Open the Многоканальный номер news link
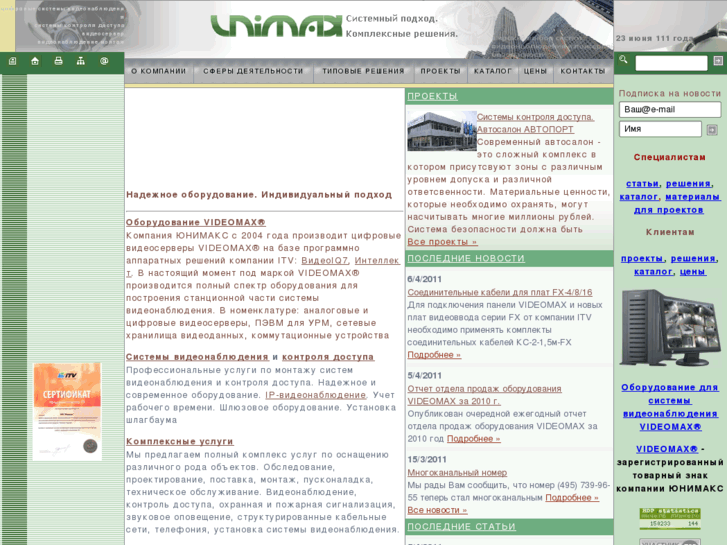Screen dimensions: 727x545 (457, 472)
